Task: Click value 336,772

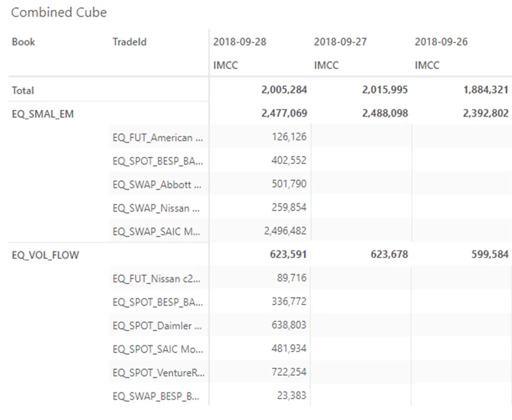Action: (x=289, y=301)
